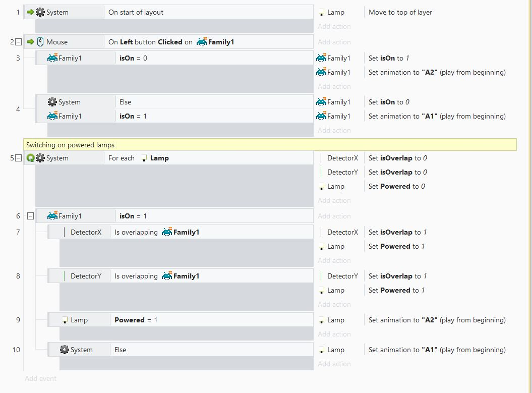Click Add event at the bottom
This screenshot has height=393, width=532.
pyautogui.click(x=40, y=378)
